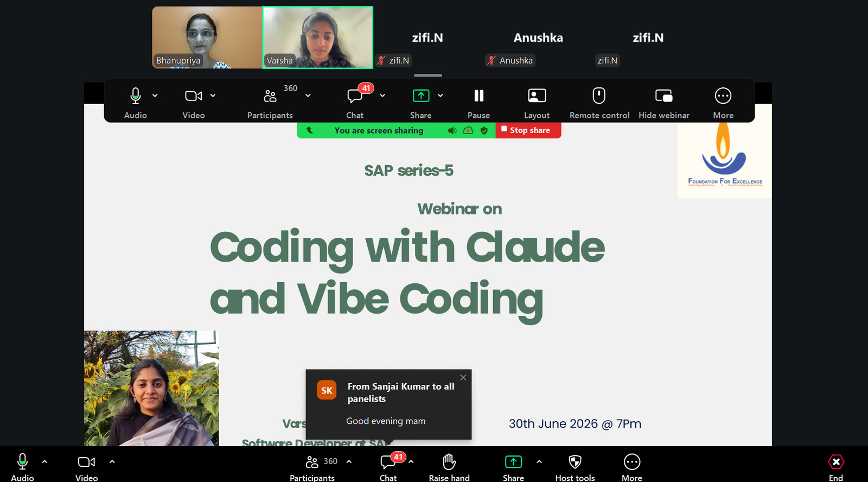Select Varsha's video thumbnail
The width and height of the screenshot is (868, 482).
(x=318, y=37)
